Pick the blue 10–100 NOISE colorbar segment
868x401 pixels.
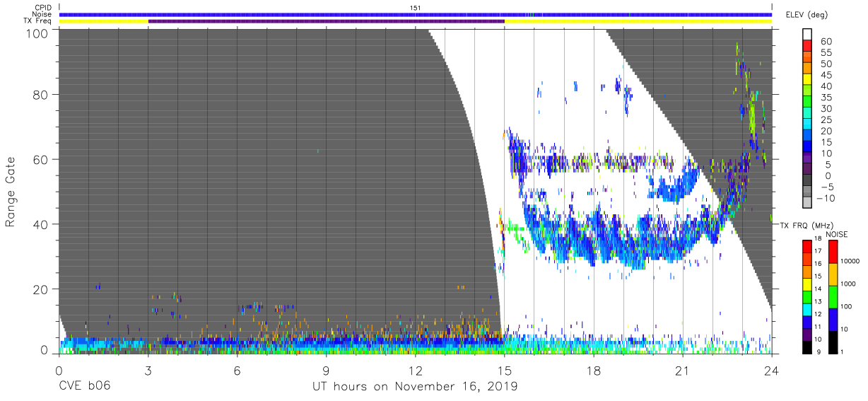832,318
